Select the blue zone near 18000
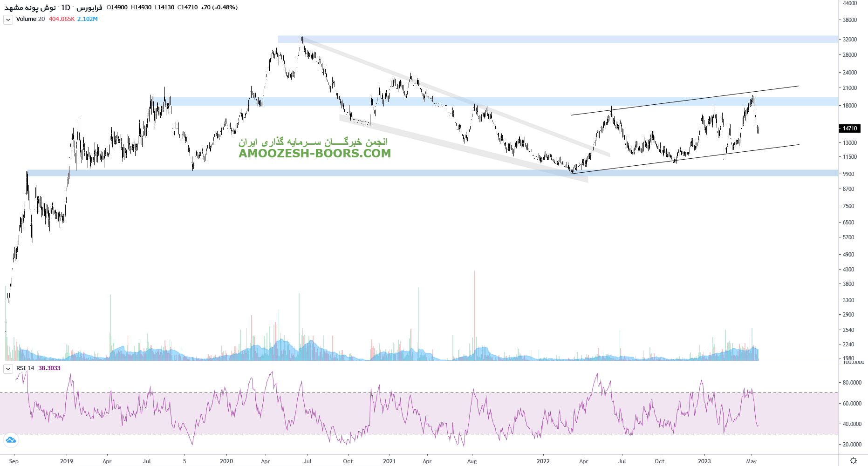 point(513,101)
